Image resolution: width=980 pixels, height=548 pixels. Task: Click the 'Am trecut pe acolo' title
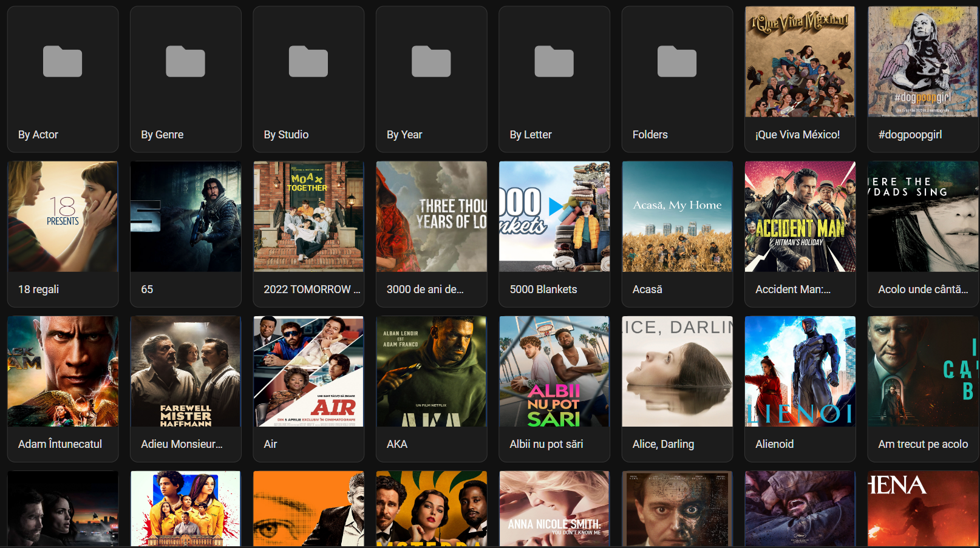pyautogui.click(x=923, y=444)
